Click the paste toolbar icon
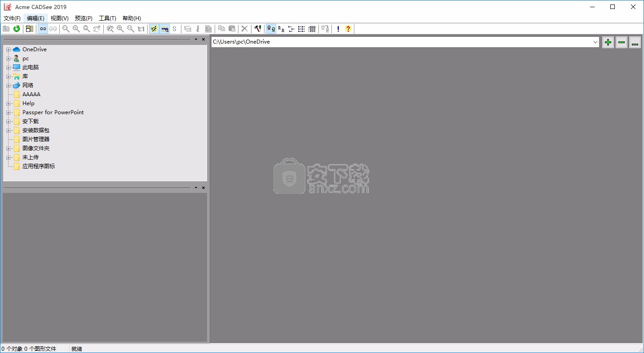Image resolution: width=644 pixels, height=353 pixels. click(232, 29)
